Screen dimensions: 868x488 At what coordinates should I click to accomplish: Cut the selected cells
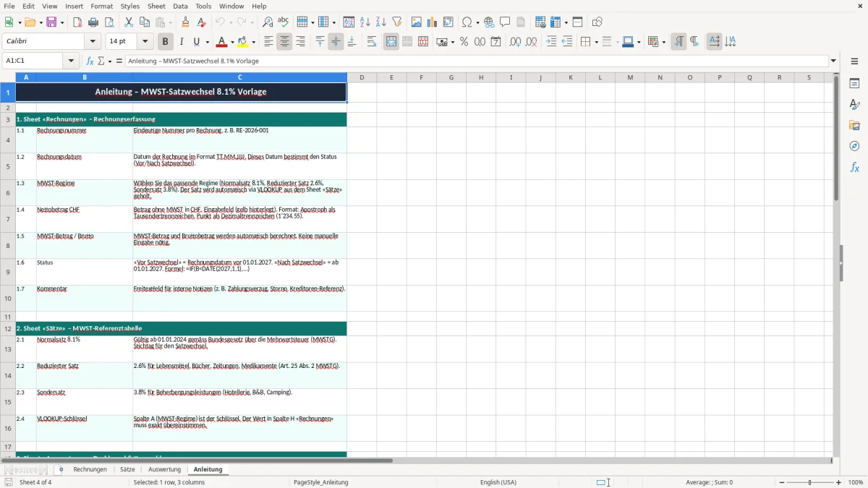pos(129,22)
